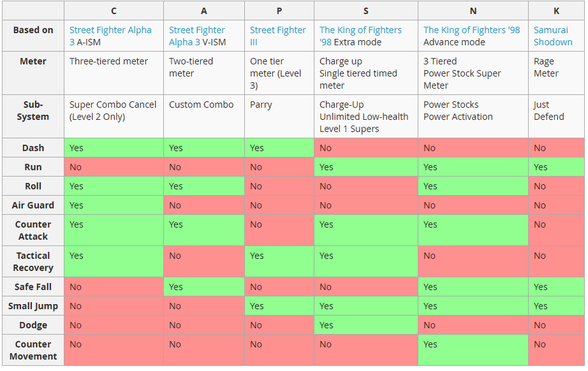Click the Counter Movement row header
The height and width of the screenshot is (371, 588).
click(x=33, y=350)
